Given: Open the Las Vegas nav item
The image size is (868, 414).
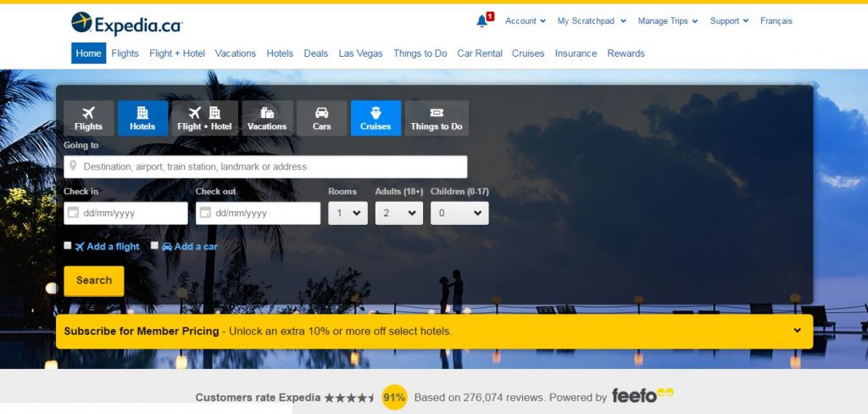Looking at the screenshot, I should (361, 53).
